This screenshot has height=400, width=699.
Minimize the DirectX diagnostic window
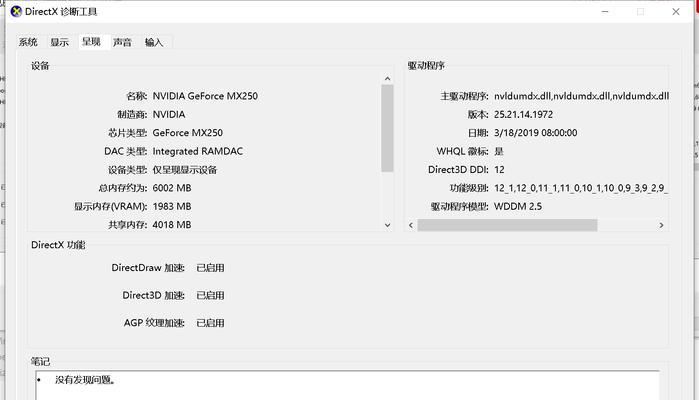tap(605, 12)
